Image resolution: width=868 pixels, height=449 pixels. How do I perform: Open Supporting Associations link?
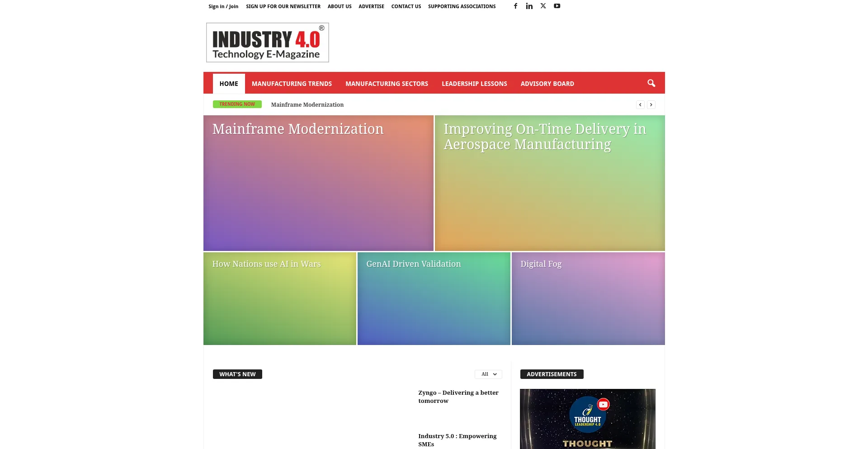click(462, 6)
